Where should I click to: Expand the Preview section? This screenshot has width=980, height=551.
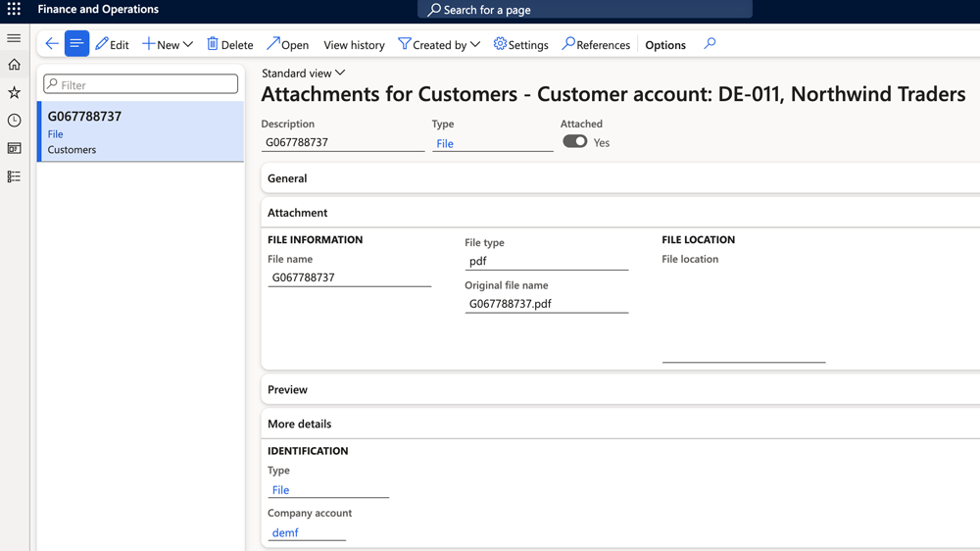click(x=620, y=389)
